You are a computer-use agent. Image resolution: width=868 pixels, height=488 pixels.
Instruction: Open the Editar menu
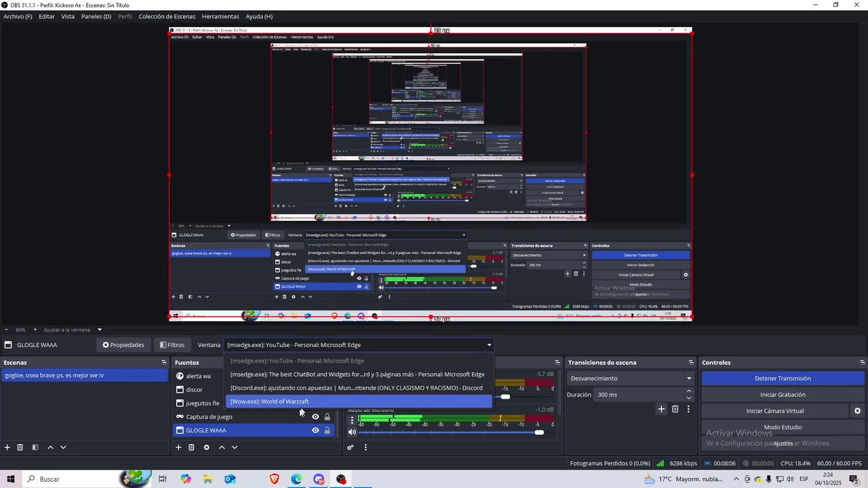click(47, 16)
